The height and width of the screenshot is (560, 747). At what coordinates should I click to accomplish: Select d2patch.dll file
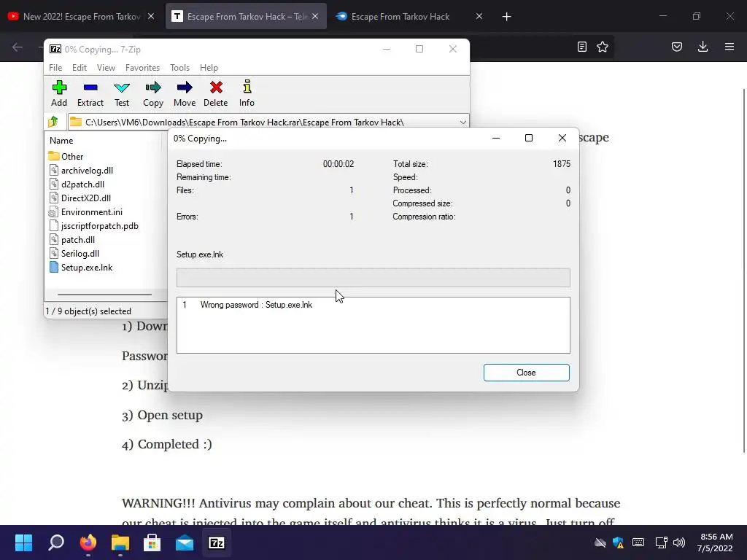tap(77, 184)
